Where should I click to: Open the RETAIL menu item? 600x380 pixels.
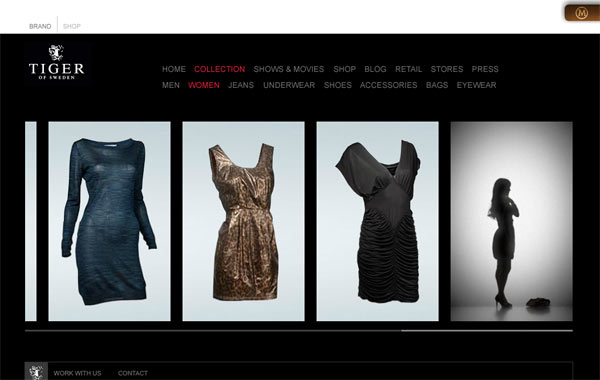click(408, 69)
